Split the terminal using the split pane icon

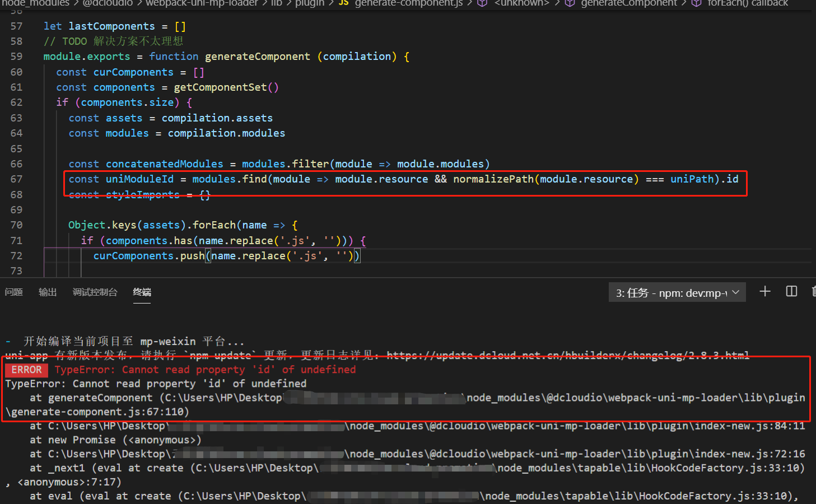click(x=791, y=291)
